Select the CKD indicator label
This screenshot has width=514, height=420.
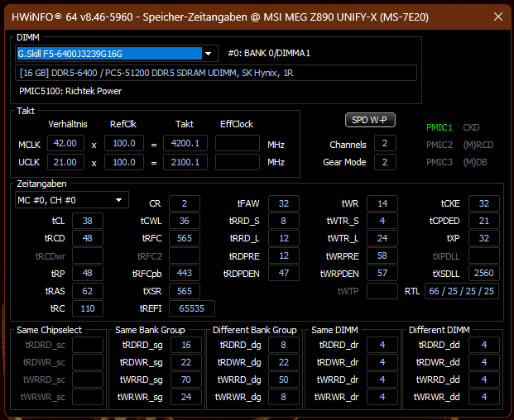click(x=471, y=127)
